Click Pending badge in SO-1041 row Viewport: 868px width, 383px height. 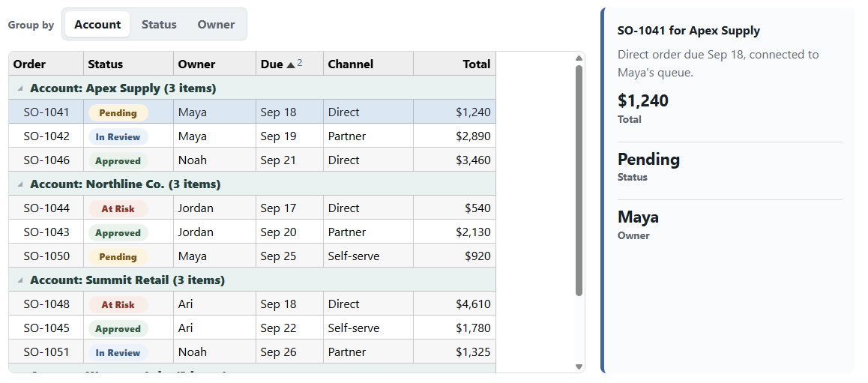coord(118,112)
